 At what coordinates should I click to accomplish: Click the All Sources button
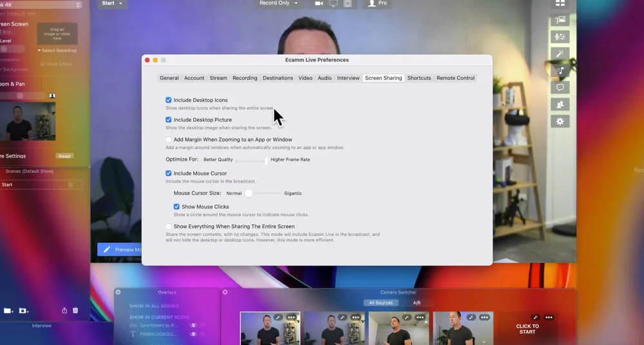pyautogui.click(x=381, y=302)
